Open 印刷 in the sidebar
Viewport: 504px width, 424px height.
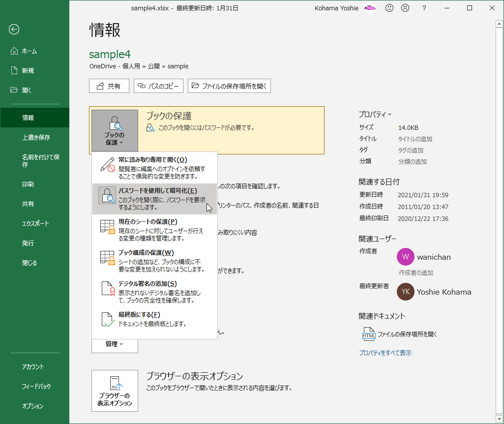pyautogui.click(x=35, y=184)
